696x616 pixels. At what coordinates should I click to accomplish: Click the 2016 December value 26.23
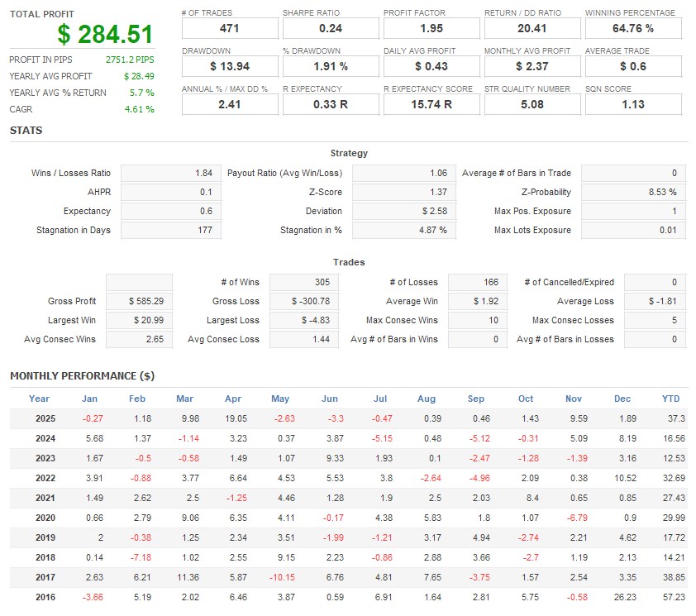622,597
